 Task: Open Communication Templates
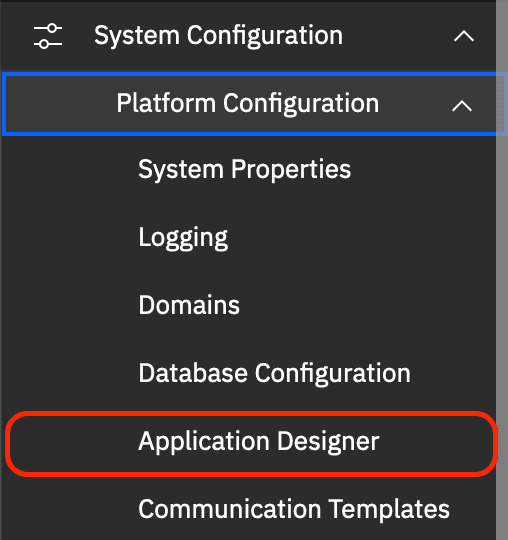294,509
